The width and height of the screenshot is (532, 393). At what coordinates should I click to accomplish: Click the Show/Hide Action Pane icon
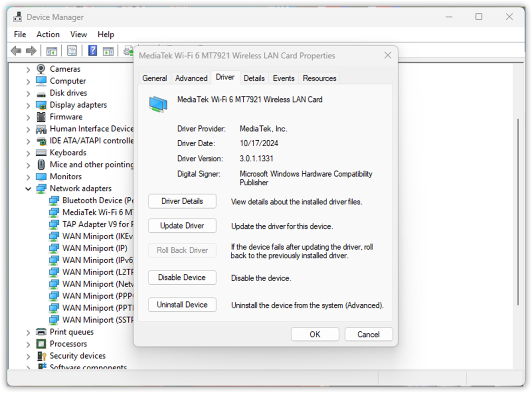pyautogui.click(x=108, y=51)
